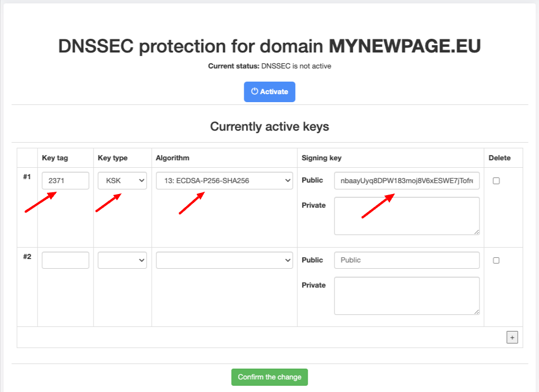Focus the Key tag field containing 2371
This screenshot has width=539, height=392.
tap(65, 181)
